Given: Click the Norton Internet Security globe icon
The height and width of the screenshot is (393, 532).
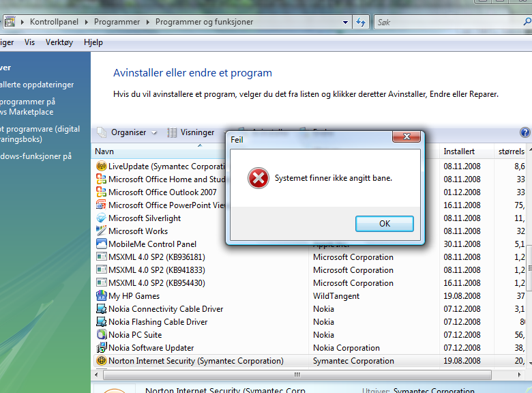Looking at the screenshot, I should [x=101, y=360].
